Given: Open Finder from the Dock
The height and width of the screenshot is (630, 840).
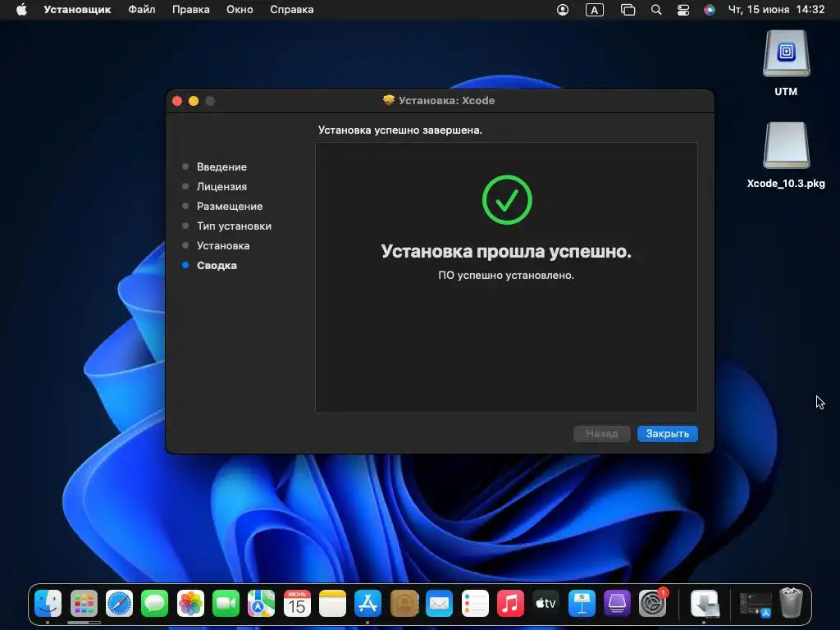Looking at the screenshot, I should point(48,604).
